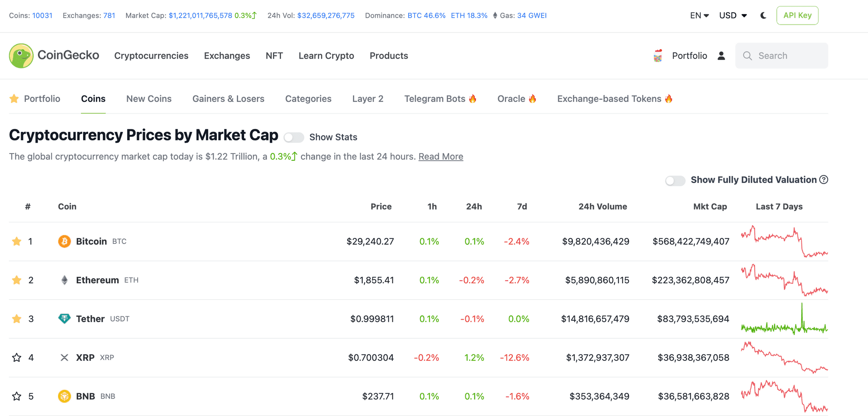Click Bitcoin's Last 7 Days sparkline chart

pos(784,241)
